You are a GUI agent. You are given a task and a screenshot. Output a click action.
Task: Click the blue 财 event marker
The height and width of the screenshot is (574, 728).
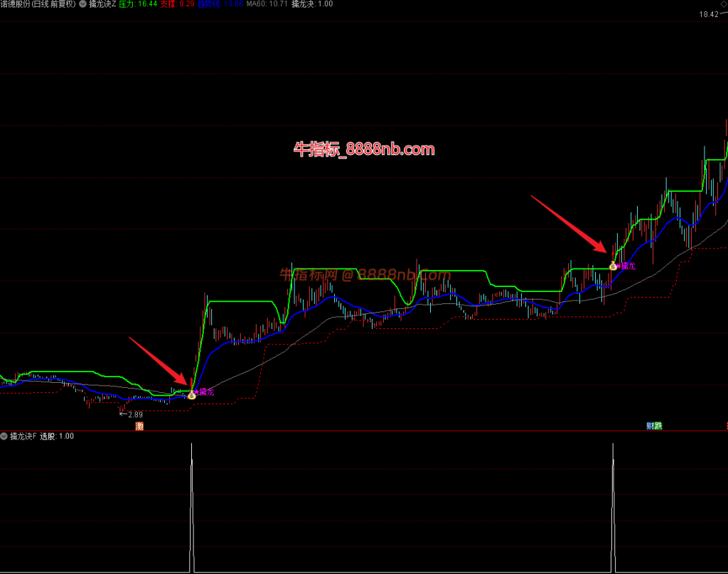[x=651, y=426]
